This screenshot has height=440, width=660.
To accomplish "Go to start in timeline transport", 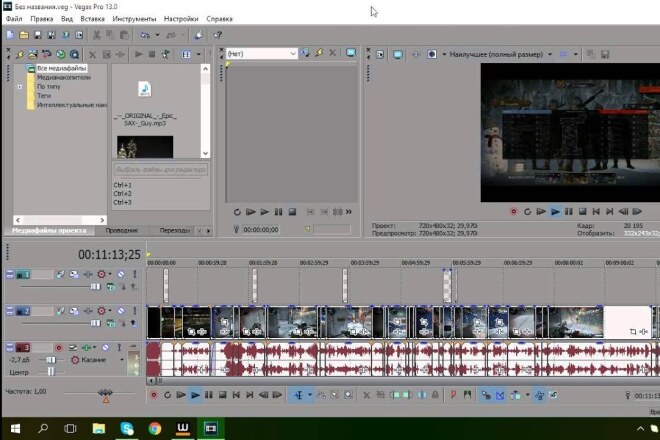I will pyautogui.click(x=236, y=395).
